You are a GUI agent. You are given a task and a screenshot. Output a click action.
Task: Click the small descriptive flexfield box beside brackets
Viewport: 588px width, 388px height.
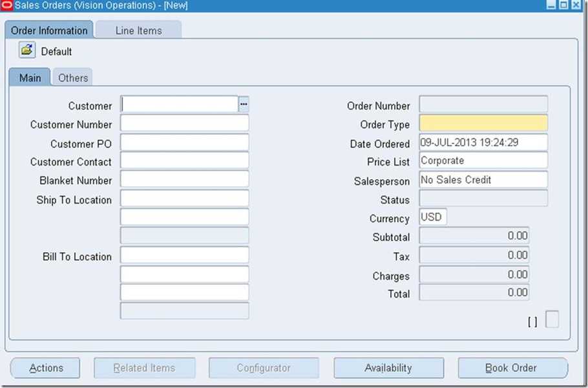pos(552,319)
